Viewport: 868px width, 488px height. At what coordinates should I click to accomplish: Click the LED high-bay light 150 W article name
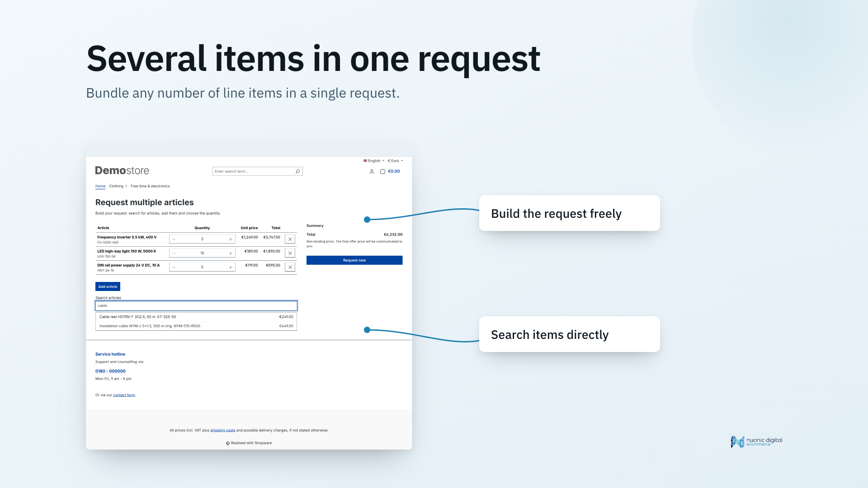pos(127,251)
